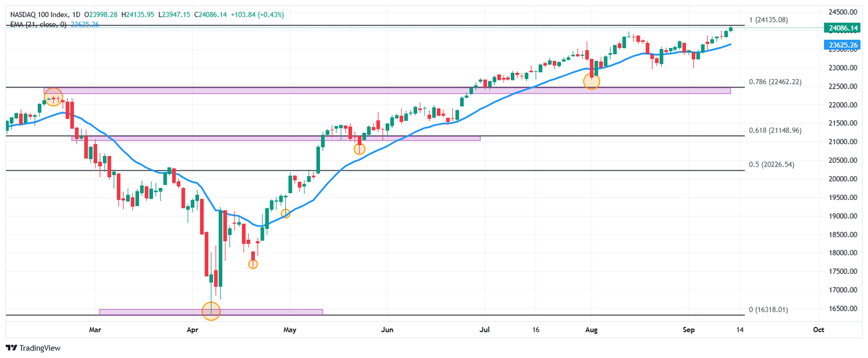Click 17500.00 on the price axis
The image size is (868, 358).
coord(843,272)
